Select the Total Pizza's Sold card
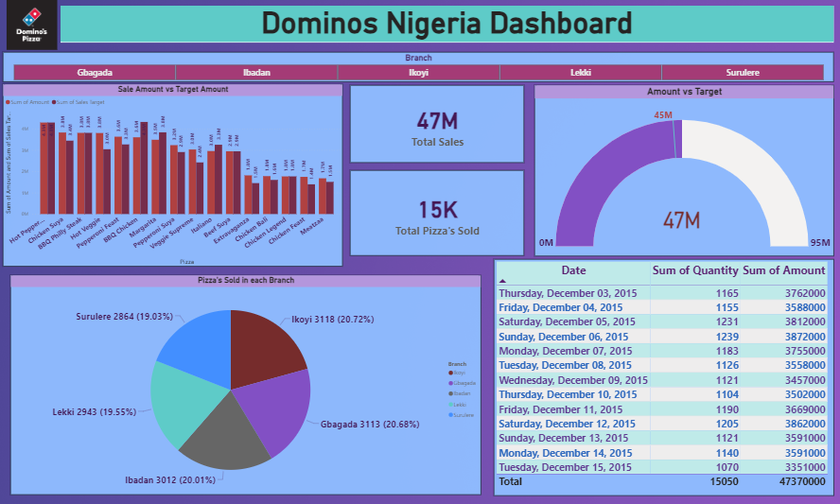This screenshot has height=504, width=840. coord(436,213)
